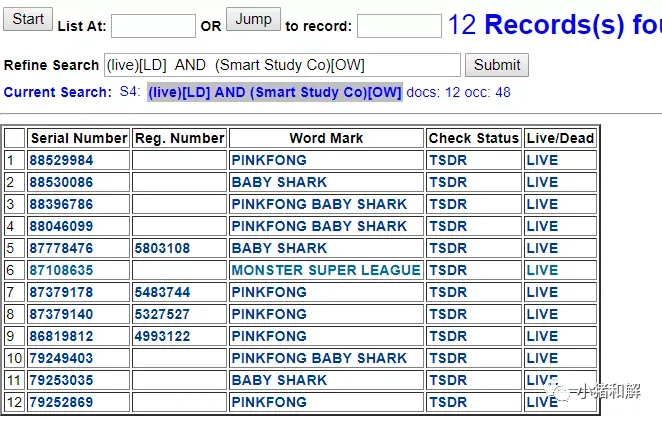Open registration number 5483744
662x421 pixels.
pos(163,292)
